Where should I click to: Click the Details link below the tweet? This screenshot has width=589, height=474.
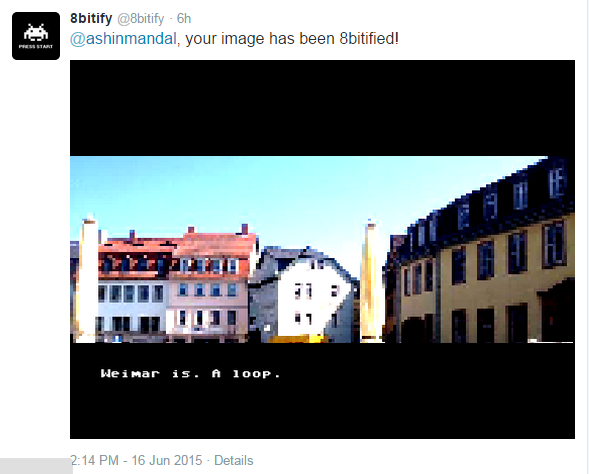[x=233, y=460]
